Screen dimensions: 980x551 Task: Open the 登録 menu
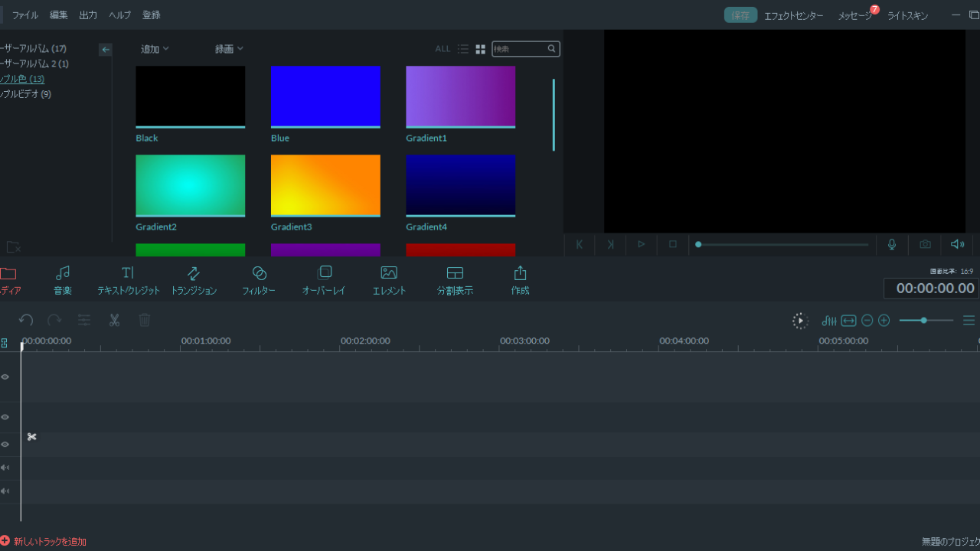pyautogui.click(x=151, y=15)
